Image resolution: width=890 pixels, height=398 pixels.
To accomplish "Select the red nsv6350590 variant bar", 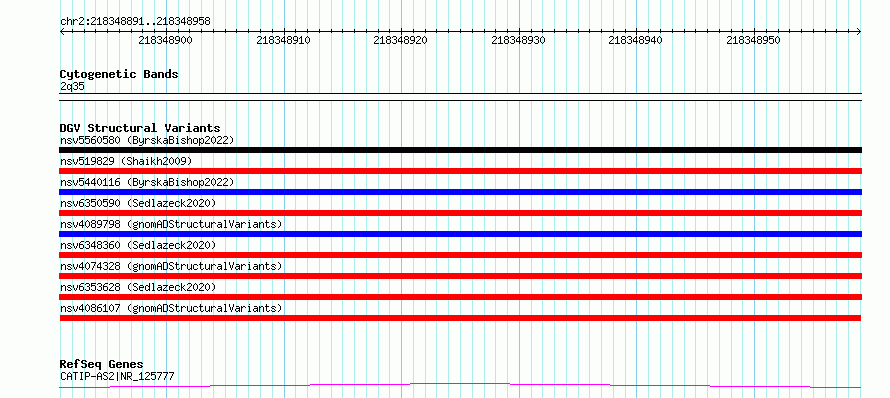I will 460,213.
